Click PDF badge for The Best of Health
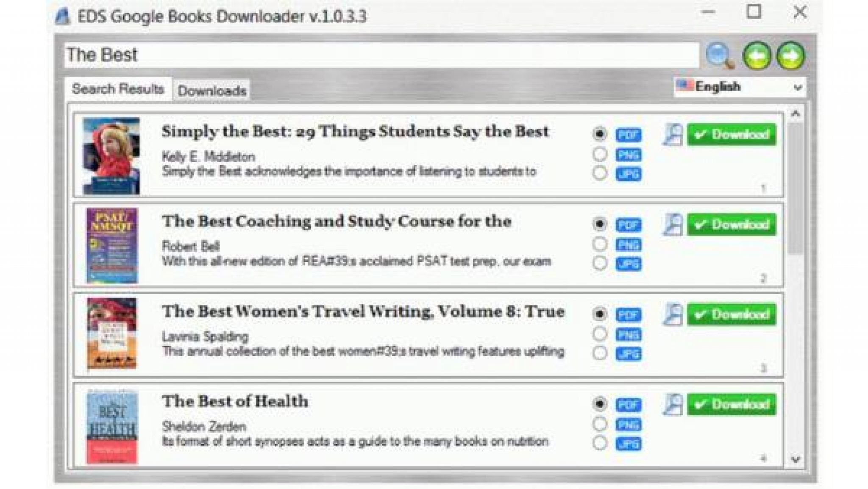 coord(629,405)
